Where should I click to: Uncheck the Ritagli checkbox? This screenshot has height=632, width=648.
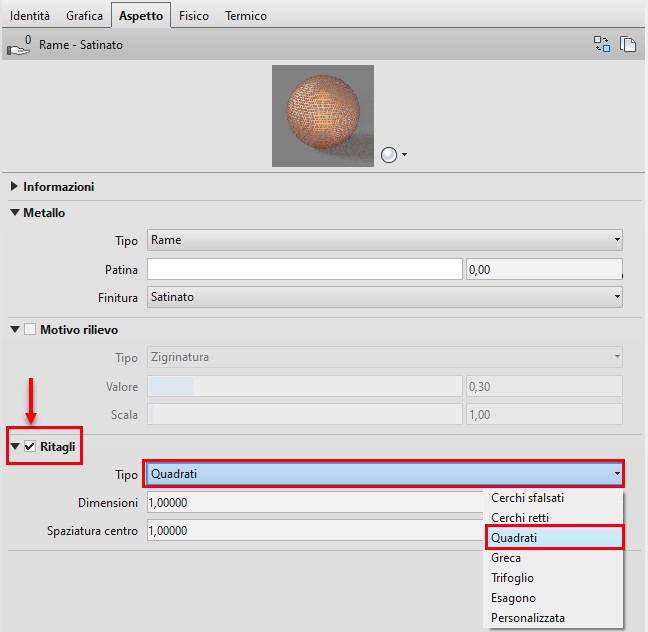pyautogui.click(x=30, y=446)
